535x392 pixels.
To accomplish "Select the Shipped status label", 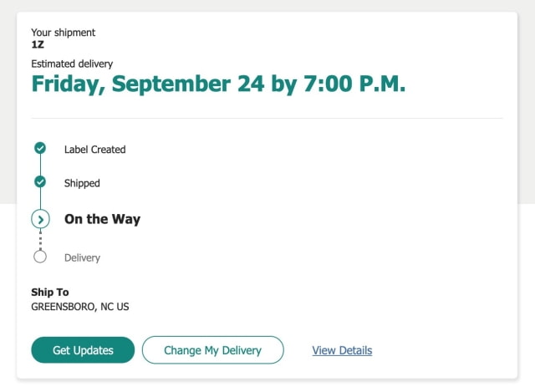I will coord(81,183).
